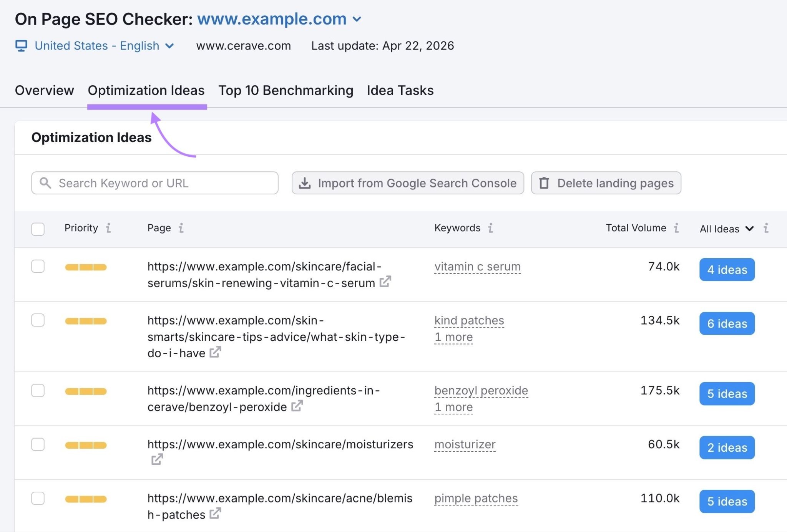This screenshot has height=532, width=787.
Task: Click the skin-renewing-vitamin-c-serum page URL
Action: (264, 275)
